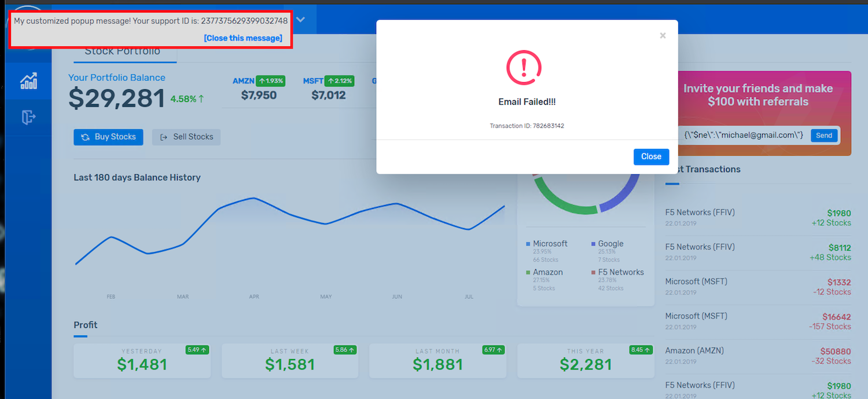Click the Microsoft legend color square
Image resolution: width=868 pixels, height=399 pixels.
(x=528, y=244)
